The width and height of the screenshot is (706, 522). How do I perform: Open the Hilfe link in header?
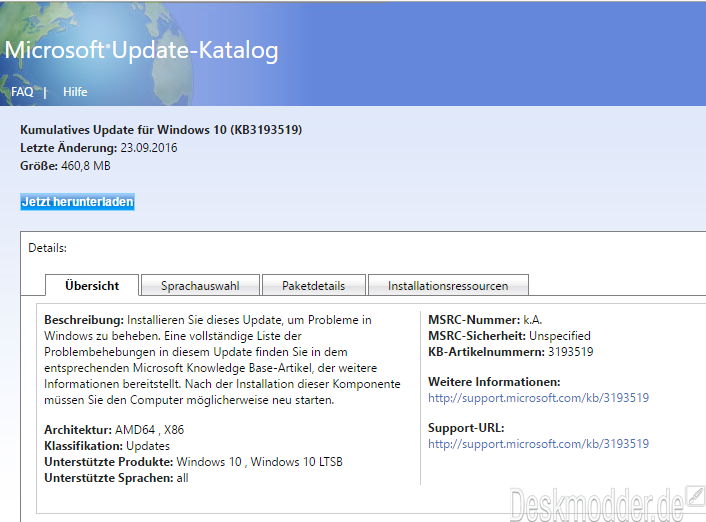tap(75, 92)
